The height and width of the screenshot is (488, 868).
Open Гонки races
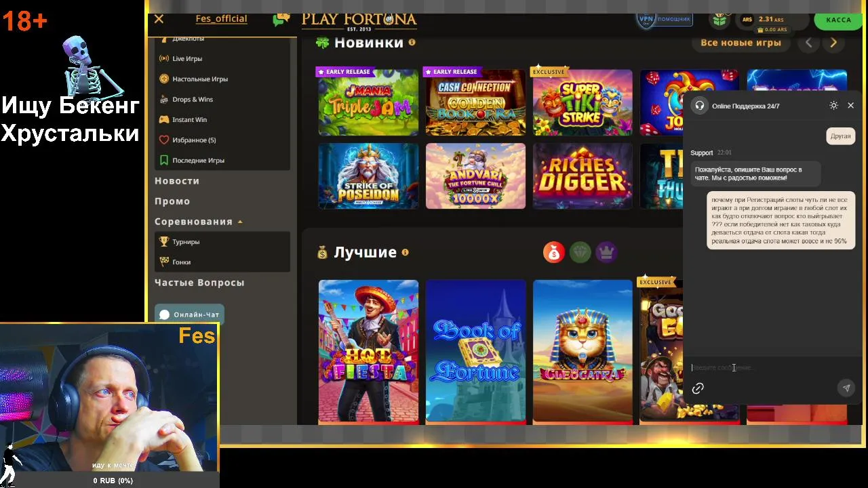tap(181, 262)
